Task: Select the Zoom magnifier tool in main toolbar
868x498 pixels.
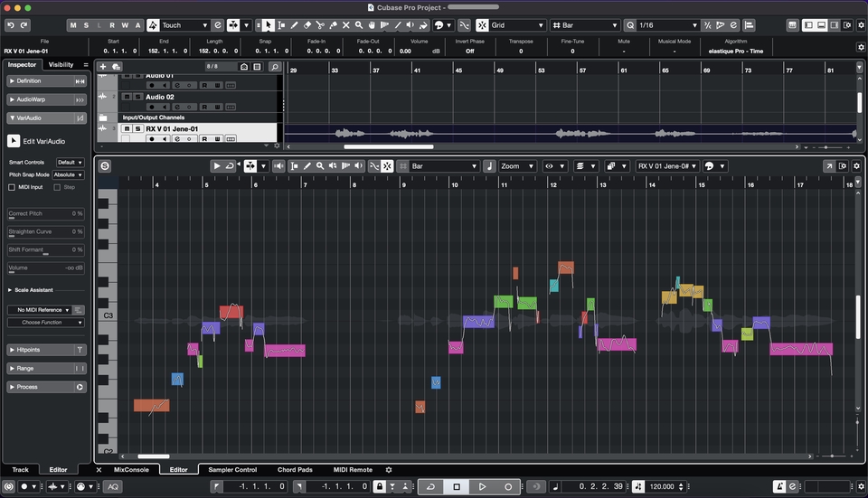Action: coord(359,25)
